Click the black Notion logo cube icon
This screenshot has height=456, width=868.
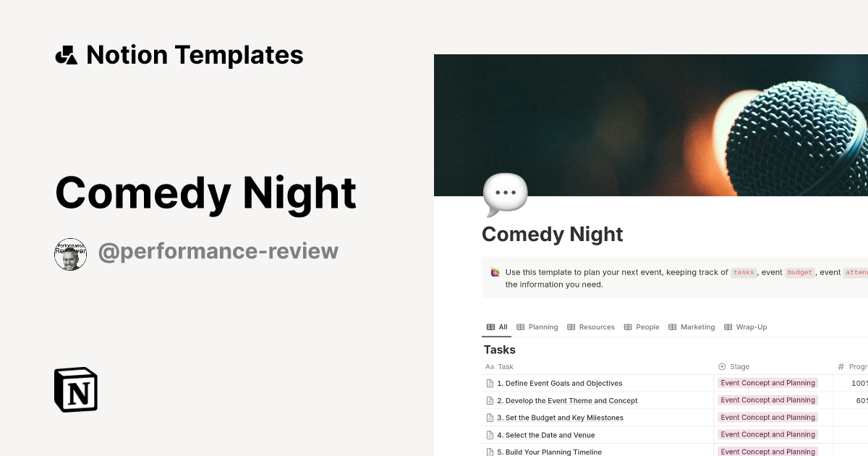click(x=75, y=389)
